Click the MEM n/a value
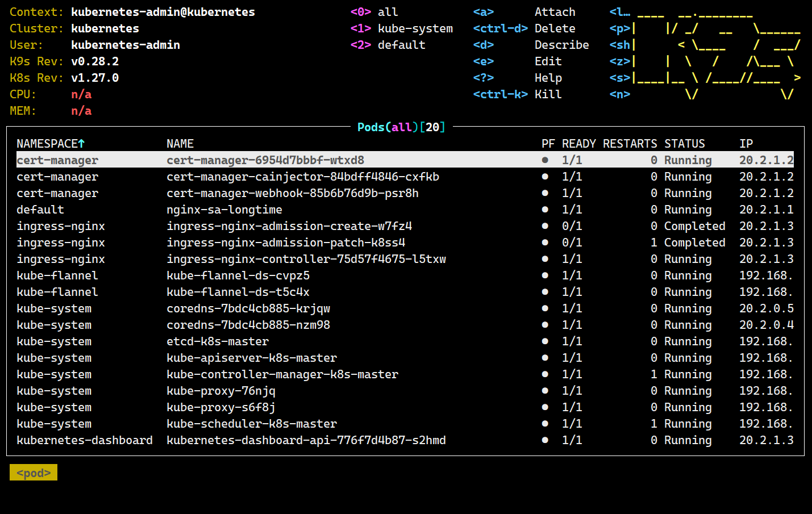 tap(81, 111)
